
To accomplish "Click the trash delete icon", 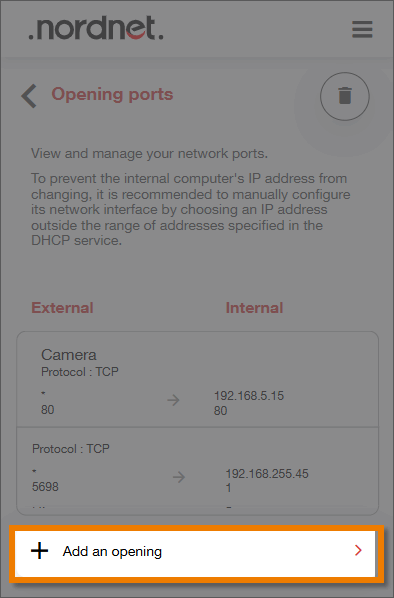I will point(344,96).
